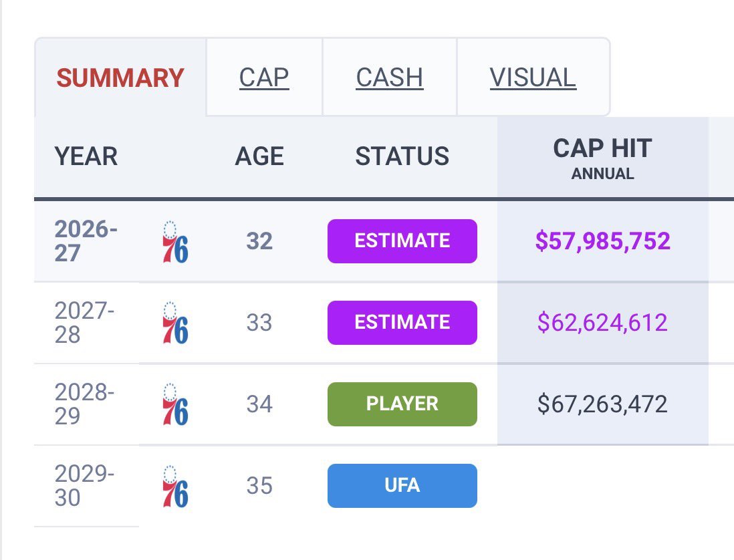Open the CASH tab
This screenshot has width=734, height=560.
click(390, 78)
